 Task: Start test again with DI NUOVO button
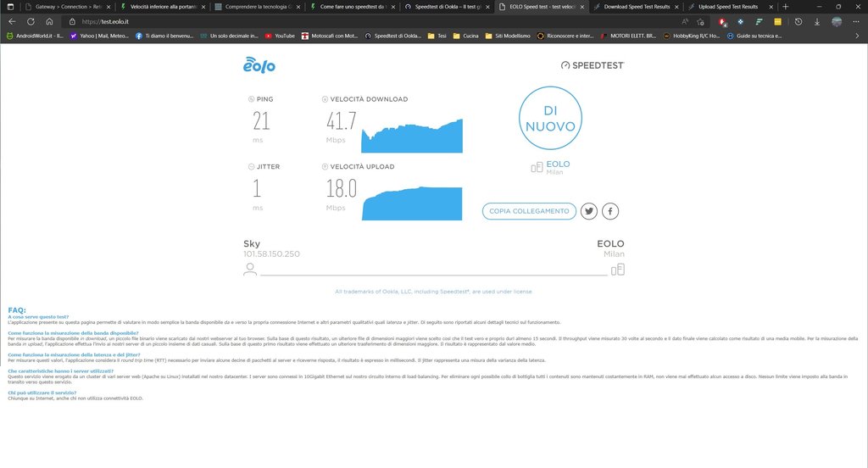[550, 118]
